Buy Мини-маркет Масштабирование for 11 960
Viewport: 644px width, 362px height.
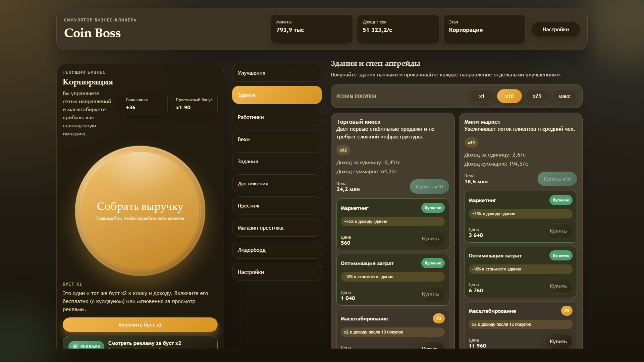click(558, 342)
